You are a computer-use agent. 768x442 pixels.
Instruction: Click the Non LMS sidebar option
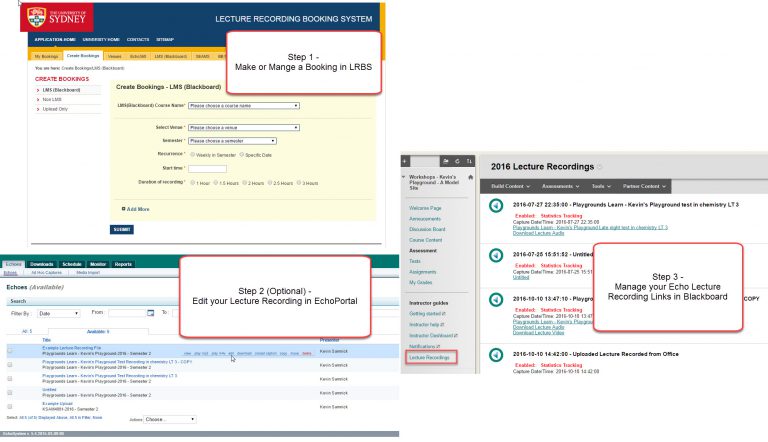tap(52, 99)
